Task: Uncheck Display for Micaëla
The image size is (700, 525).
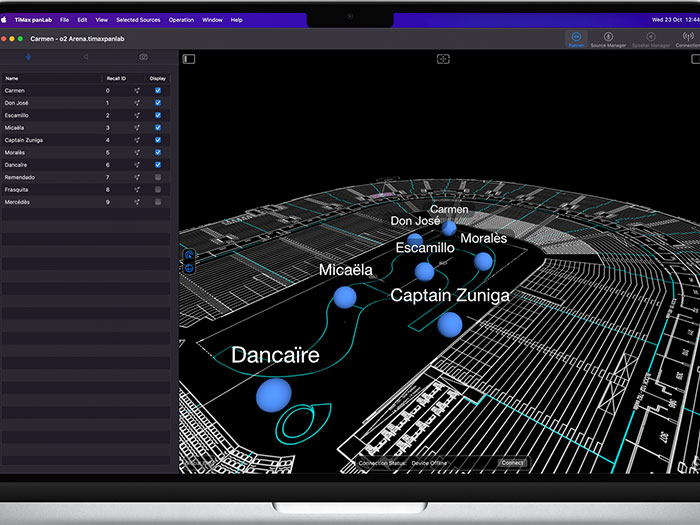Action: tap(158, 128)
